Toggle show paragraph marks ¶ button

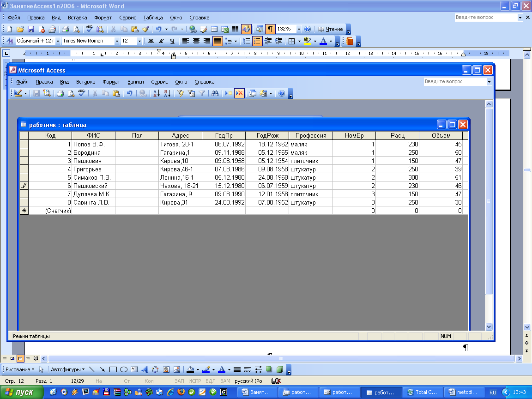pos(270,29)
